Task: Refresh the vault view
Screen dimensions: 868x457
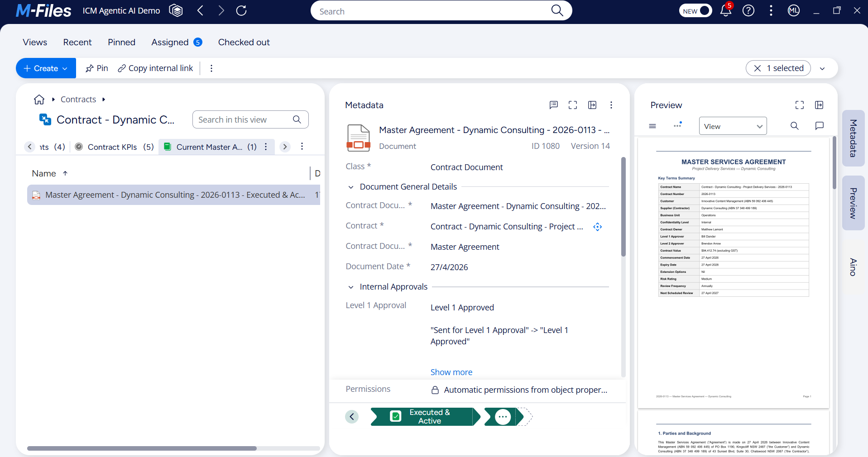Action: click(x=241, y=10)
